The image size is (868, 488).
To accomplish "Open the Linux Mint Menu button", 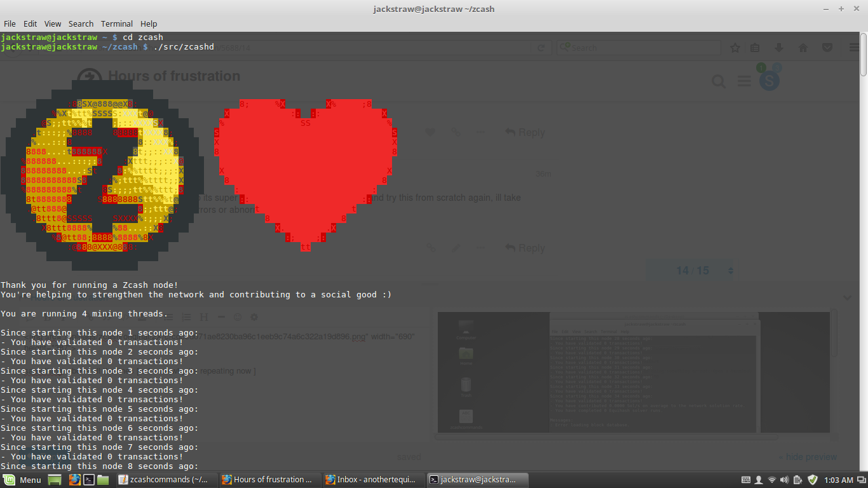I will tap(22, 480).
